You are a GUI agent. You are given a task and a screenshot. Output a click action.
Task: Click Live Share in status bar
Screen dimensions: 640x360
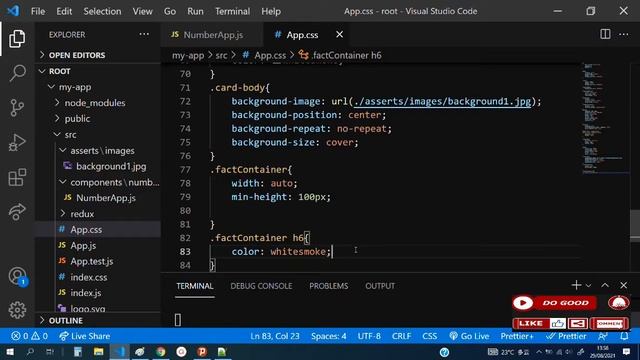point(84,336)
